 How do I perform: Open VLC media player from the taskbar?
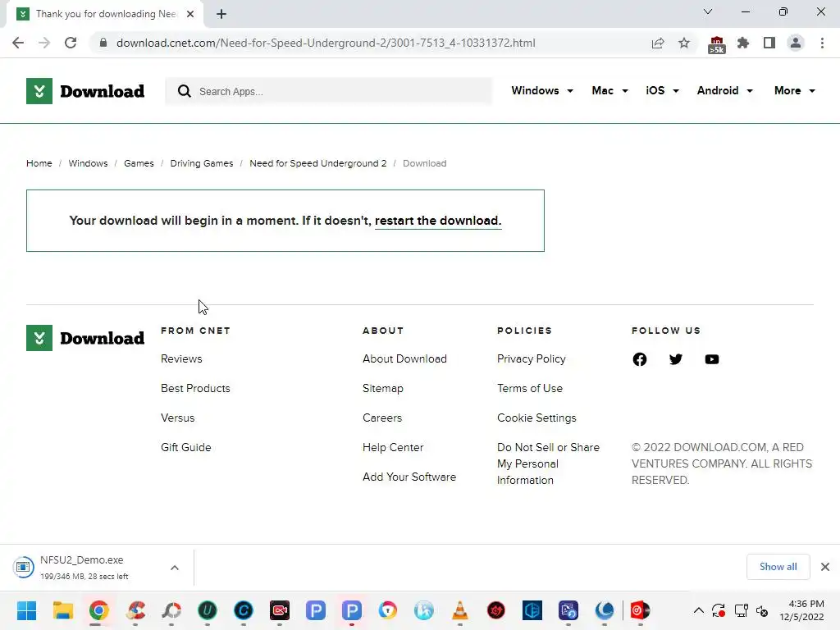point(459,610)
